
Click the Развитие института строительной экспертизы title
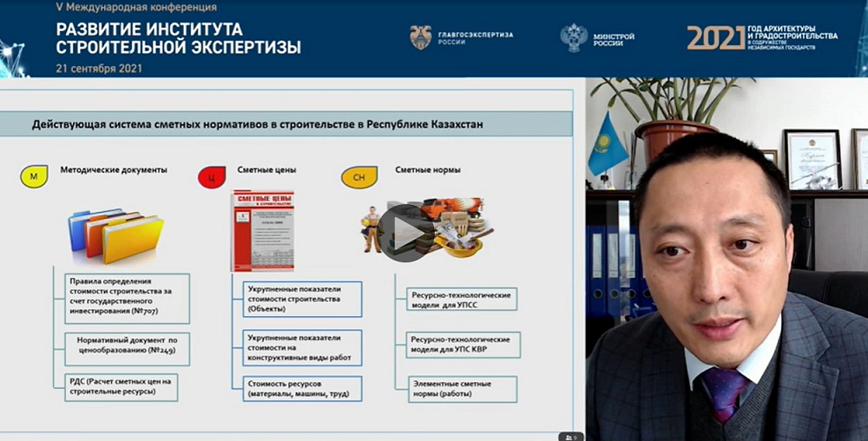click(178, 38)
